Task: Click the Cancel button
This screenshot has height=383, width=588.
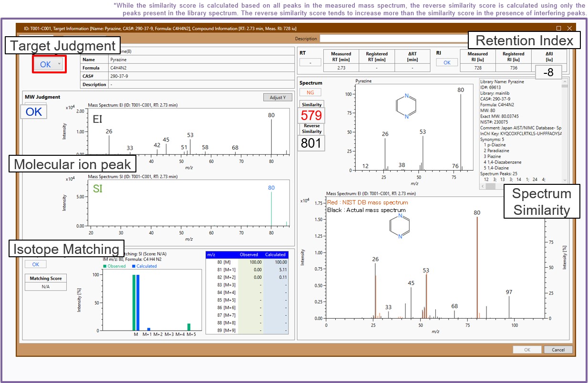Action: point(557,350)
